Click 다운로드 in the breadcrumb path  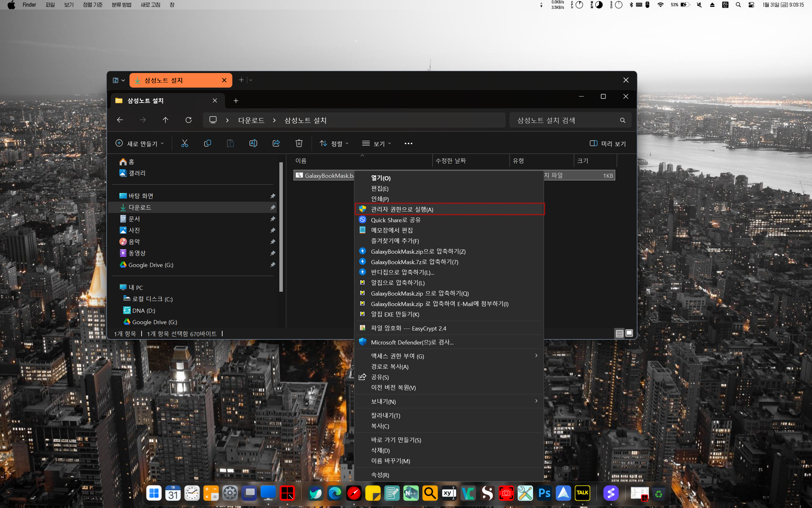pos(251,120)
